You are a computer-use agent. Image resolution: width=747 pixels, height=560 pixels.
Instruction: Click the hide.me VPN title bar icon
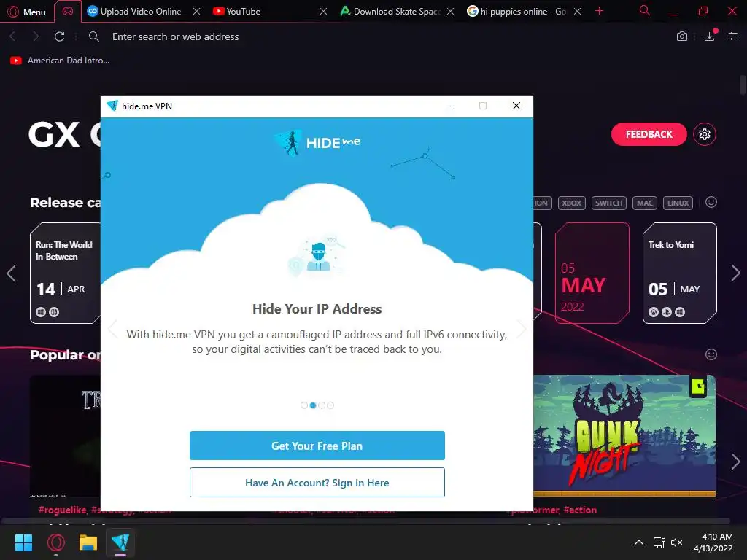tap(112, 106)
